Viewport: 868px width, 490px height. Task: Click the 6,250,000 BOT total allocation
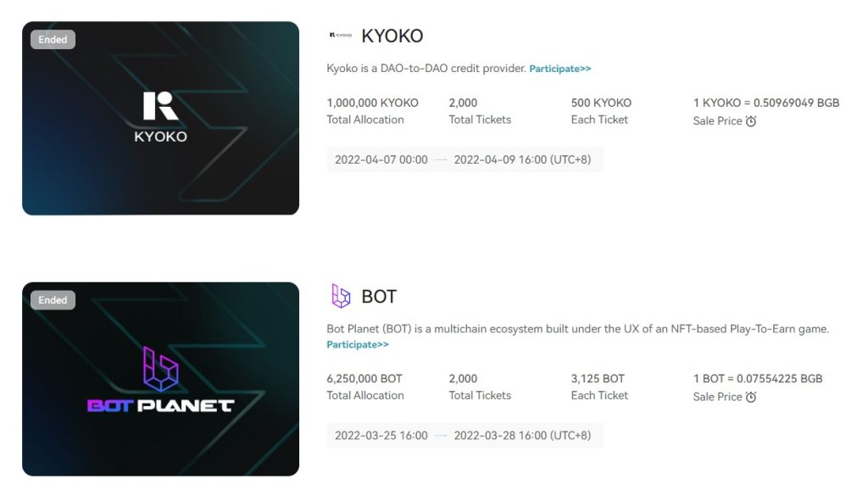[364, 378]
